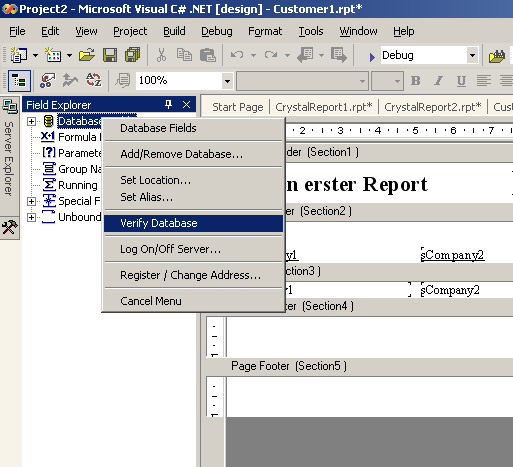
Task: Click the Start blue play arrow
Action: (x=372, y=57)
